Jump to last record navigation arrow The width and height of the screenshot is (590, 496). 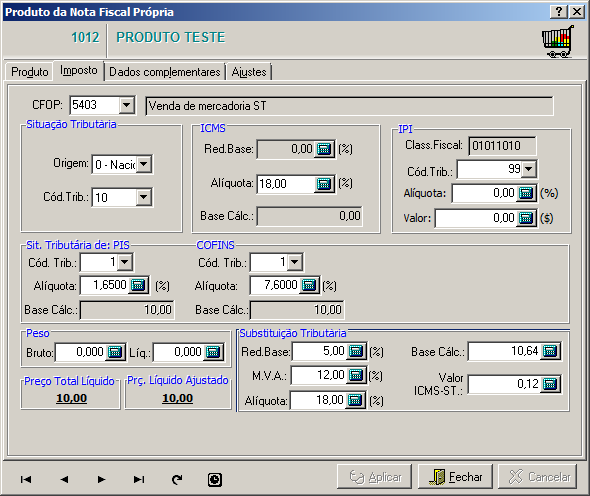139,479
